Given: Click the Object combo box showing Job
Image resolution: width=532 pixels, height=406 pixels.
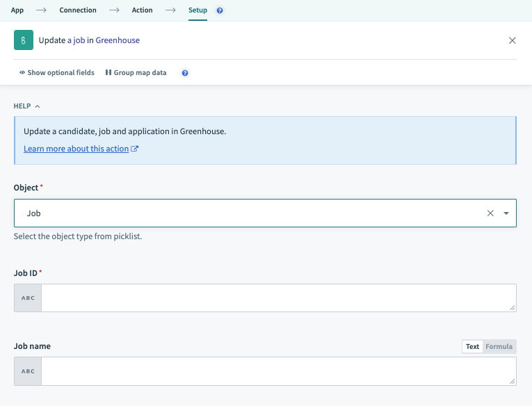Looking at the screenshot, I should point(250,213).
